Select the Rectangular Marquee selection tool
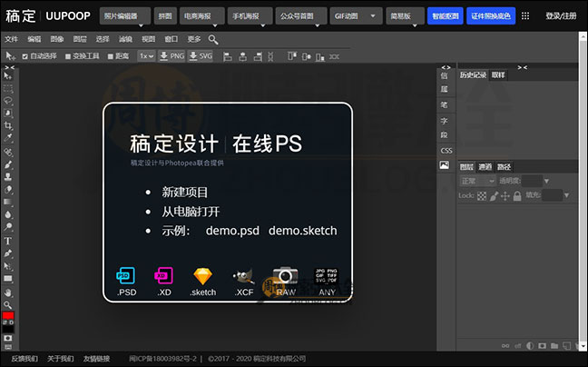Image resolution: width=588 pixels, height=367 pixels. pos(8,88)
